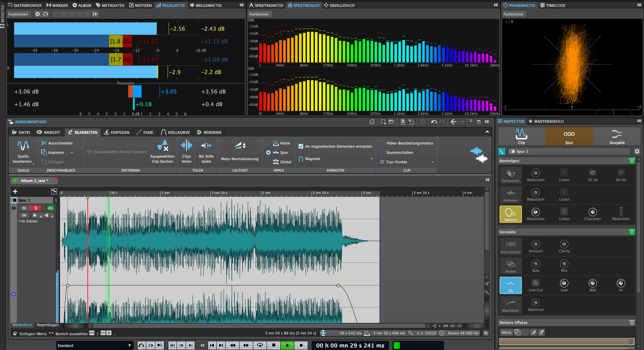
Task: Adjust the EQ Mid knob
Action: pyautogui.click(x=592, y=283)
